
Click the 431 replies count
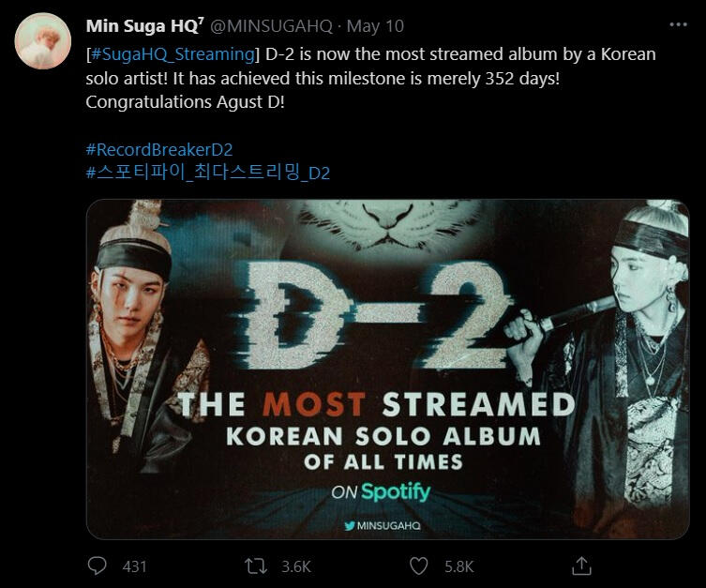135,566
